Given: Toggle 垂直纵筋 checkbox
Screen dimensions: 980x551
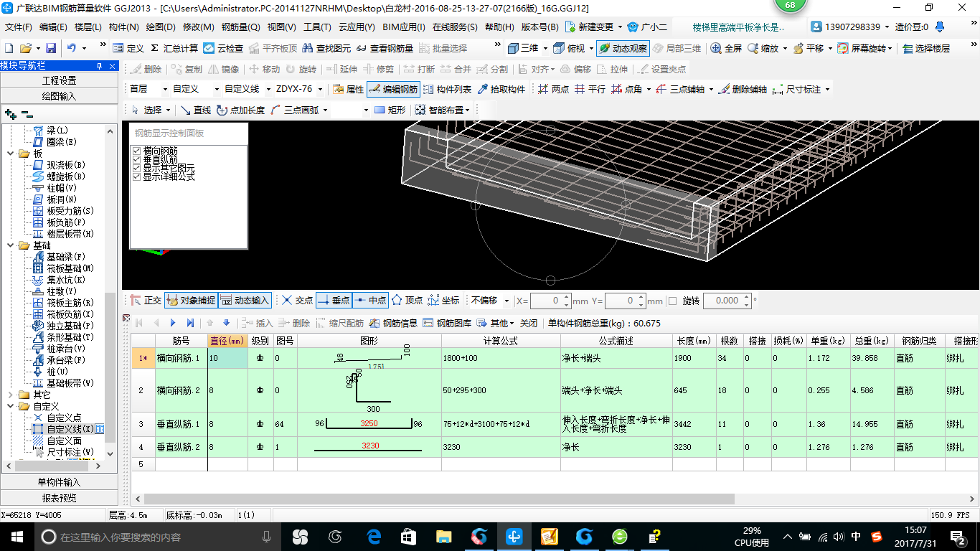Looking at the screenshot, I should point(137,159).
